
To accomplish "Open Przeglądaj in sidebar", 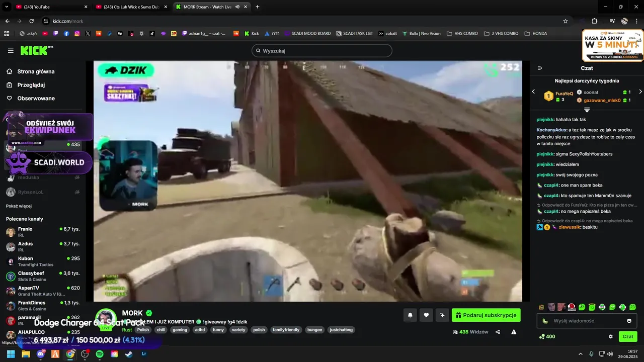I will (31, 85).
